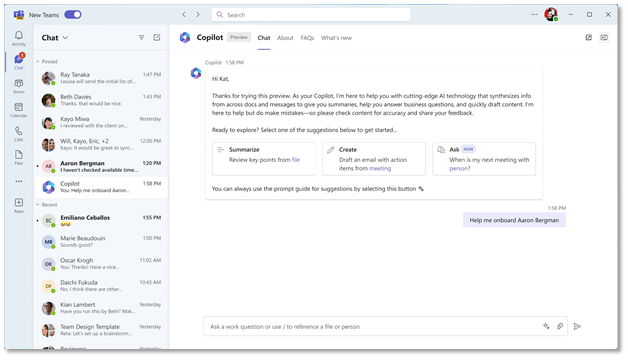Open chat with Kayo Miwa
628x360 pixels.
101,122
